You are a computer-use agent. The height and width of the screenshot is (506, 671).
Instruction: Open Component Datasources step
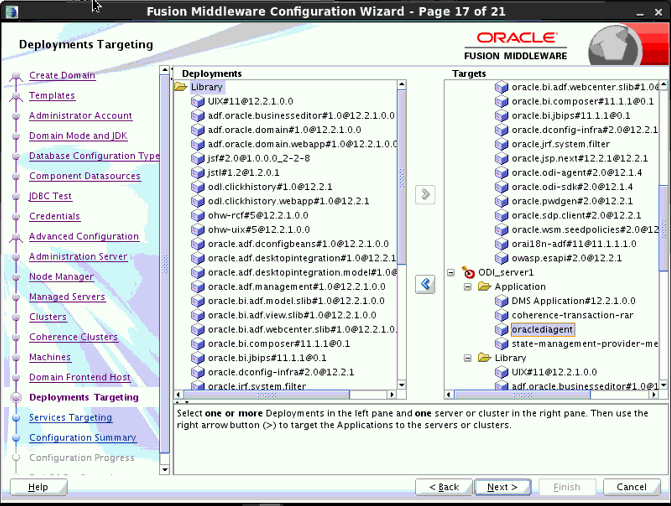point(85,176)
